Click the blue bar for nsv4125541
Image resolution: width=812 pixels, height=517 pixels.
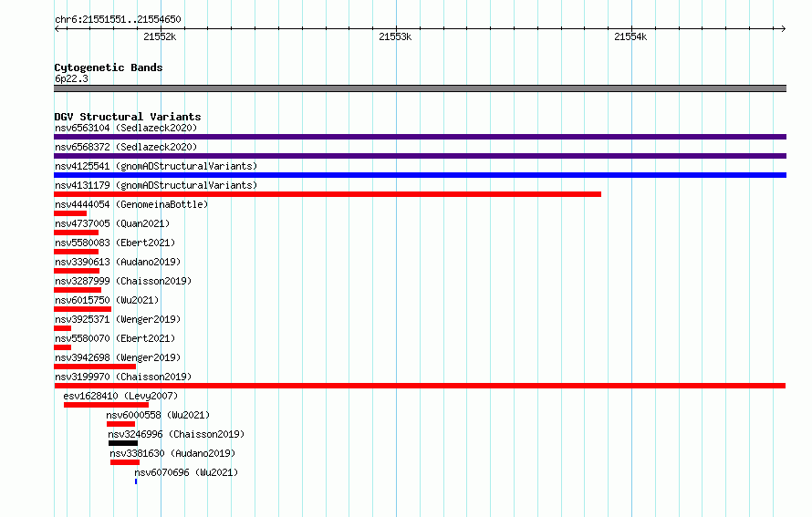click(x=420, y=175)
